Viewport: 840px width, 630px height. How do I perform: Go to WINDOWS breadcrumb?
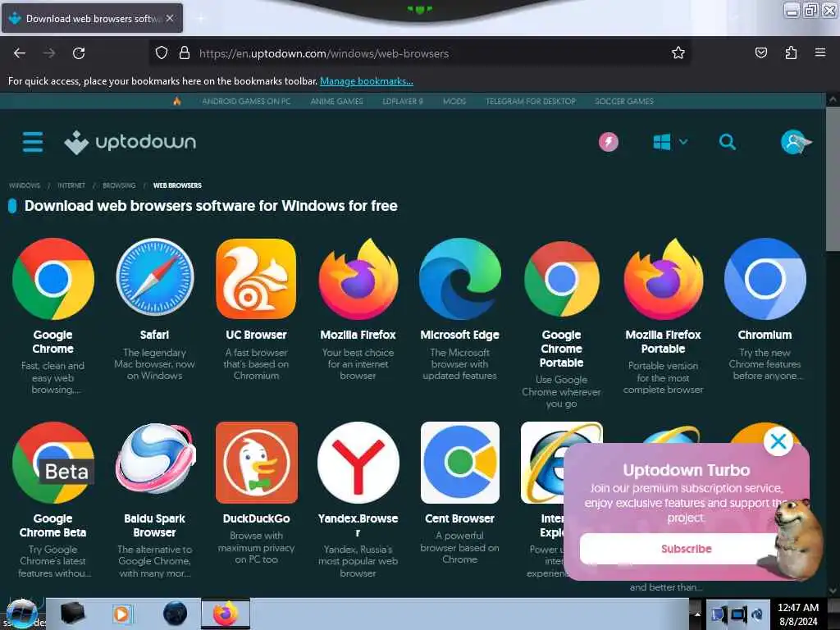(25, 185)
